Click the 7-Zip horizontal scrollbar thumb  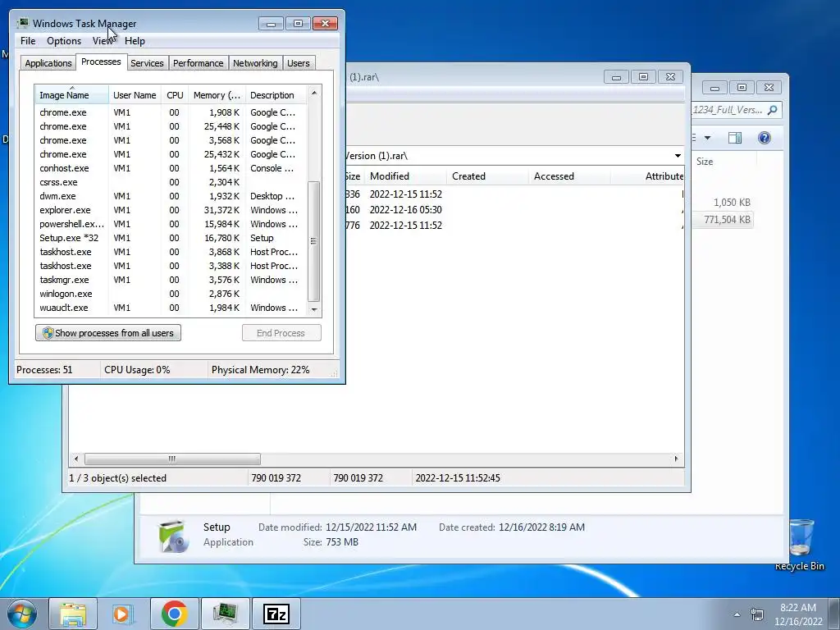point(172,459)
